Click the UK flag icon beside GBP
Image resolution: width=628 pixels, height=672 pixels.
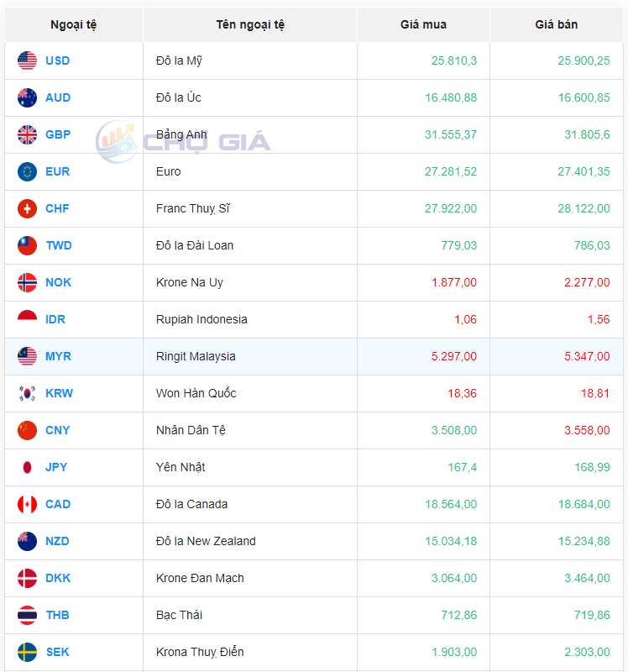(27, 134)
